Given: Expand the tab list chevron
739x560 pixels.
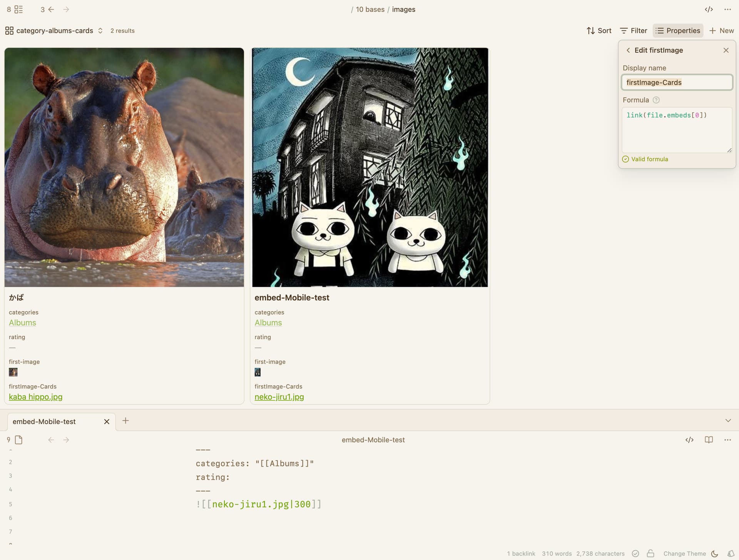Looking at the screenshot, I should point(728,421).
